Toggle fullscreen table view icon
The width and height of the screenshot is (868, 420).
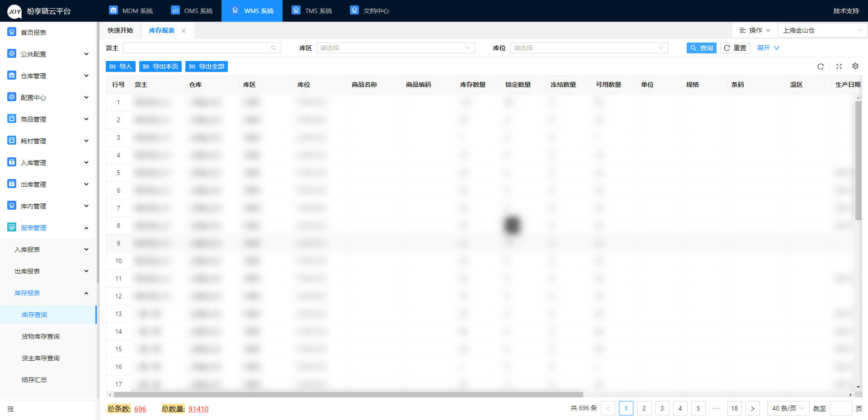click(x=839, y=66)
